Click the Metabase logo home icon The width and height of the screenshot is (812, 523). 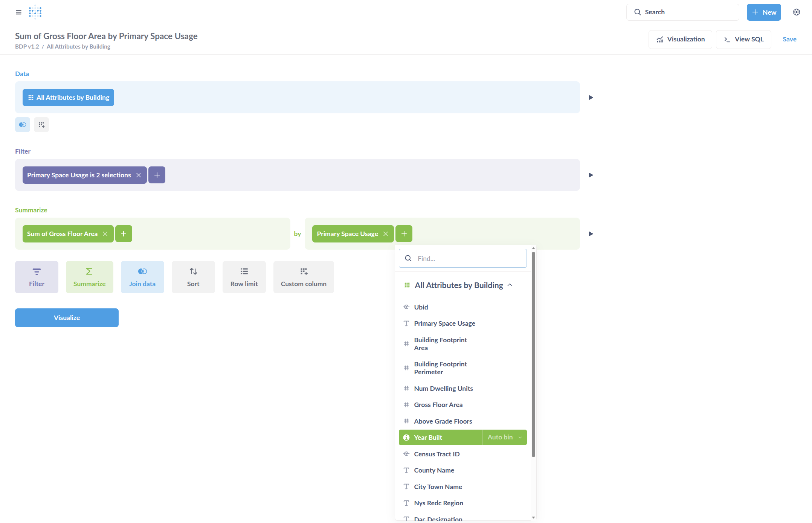[35, 12]
